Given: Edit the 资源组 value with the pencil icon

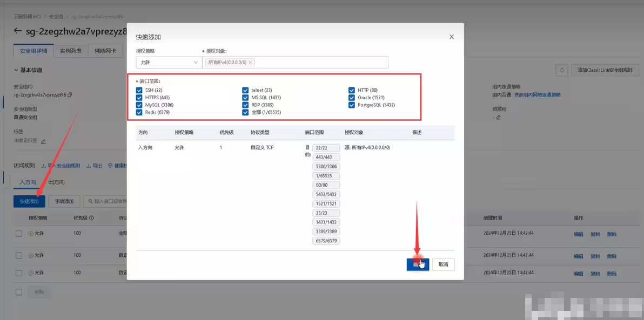Looking at the screenshot, I should click(x=498, y=117).
